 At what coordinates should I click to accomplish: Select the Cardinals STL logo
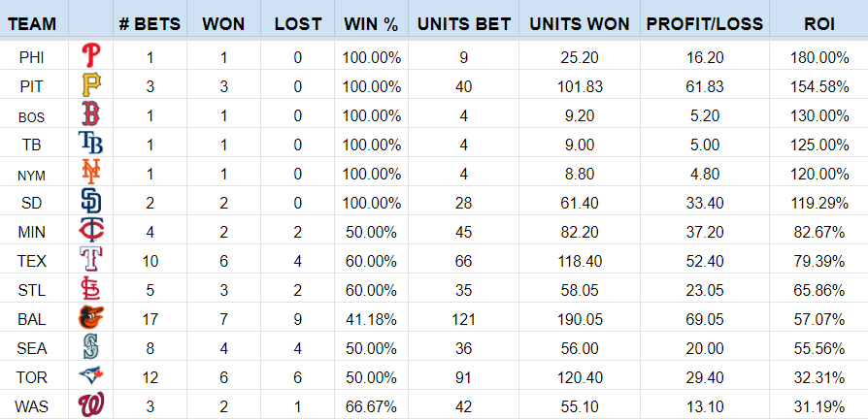click(91, 288)
